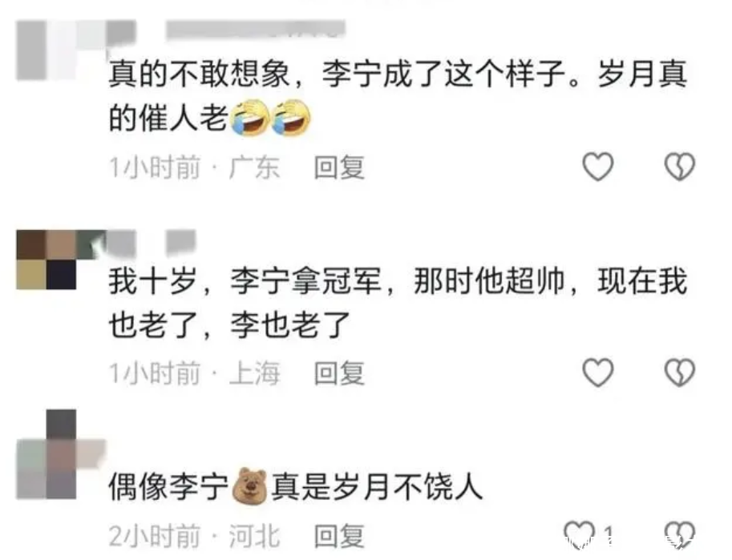Click the bear emoji in third comment

250,486
